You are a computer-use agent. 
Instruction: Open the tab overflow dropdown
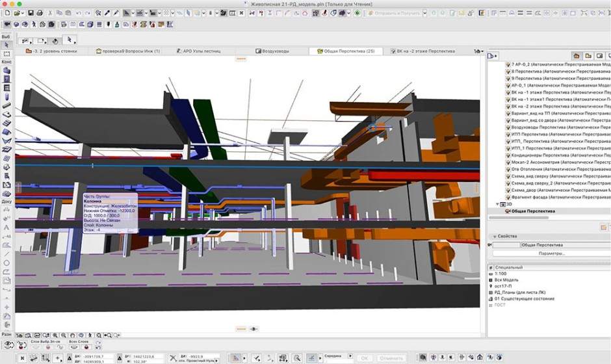point(480,51)
